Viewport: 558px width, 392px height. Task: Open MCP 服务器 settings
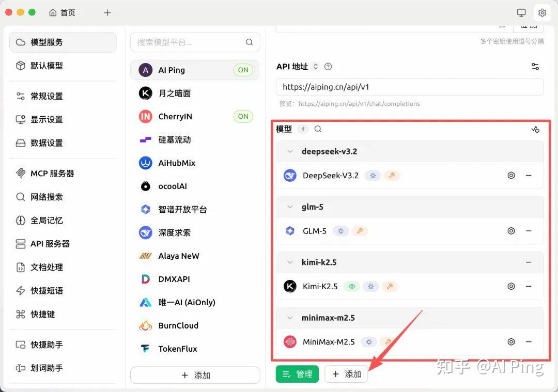(x=63, y=174)
